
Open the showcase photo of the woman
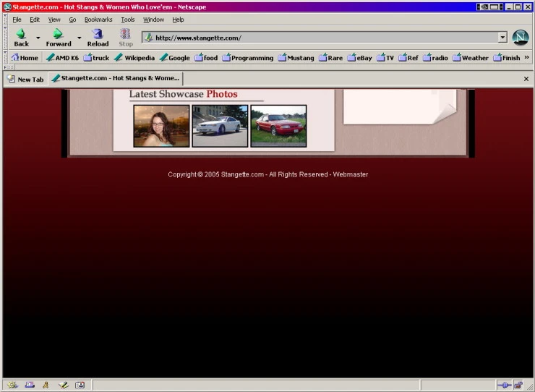pyautogui.click(x=161, y=126)
